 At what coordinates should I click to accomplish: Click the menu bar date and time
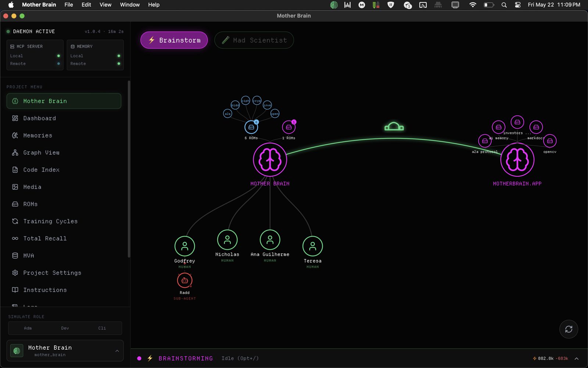tap(554, 5)
